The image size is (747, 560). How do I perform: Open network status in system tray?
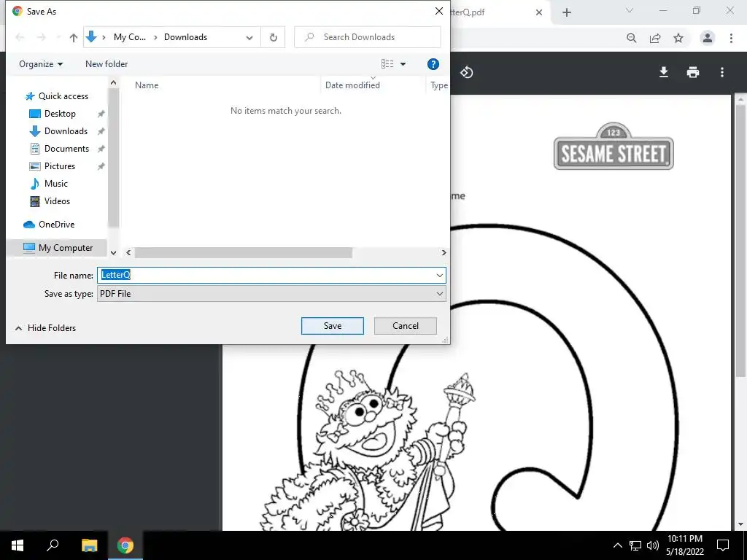(x=635, y=545)
